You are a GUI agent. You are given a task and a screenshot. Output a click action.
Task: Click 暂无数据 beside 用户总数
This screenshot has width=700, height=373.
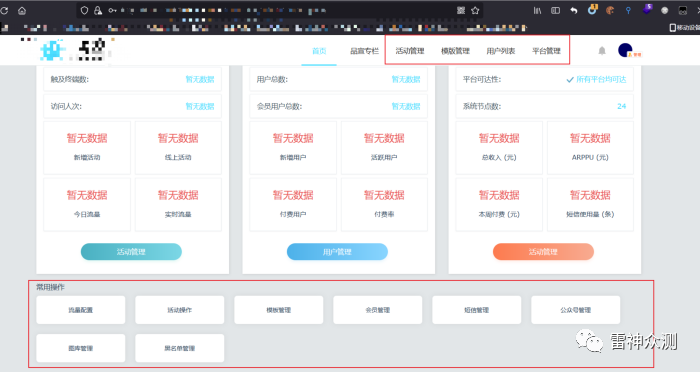[x=406, y=79]
